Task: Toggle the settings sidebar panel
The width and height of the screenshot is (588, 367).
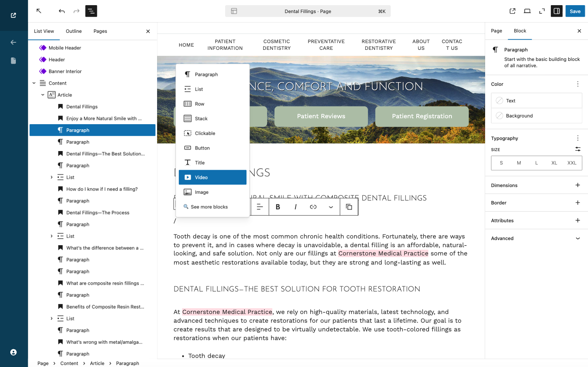Action: click(x=557, y=11)
